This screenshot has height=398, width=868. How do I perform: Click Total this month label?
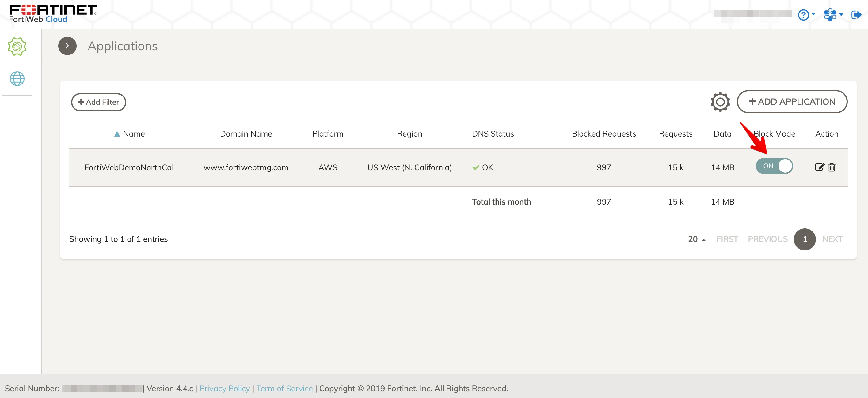[501, 202]
